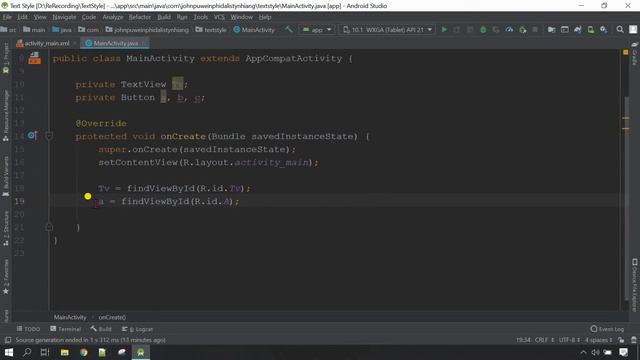The height and width of the screenshot is (360, 640).
Task: Click the editor vertical scrollbar thumb
Action: click(x=627, y=199)
